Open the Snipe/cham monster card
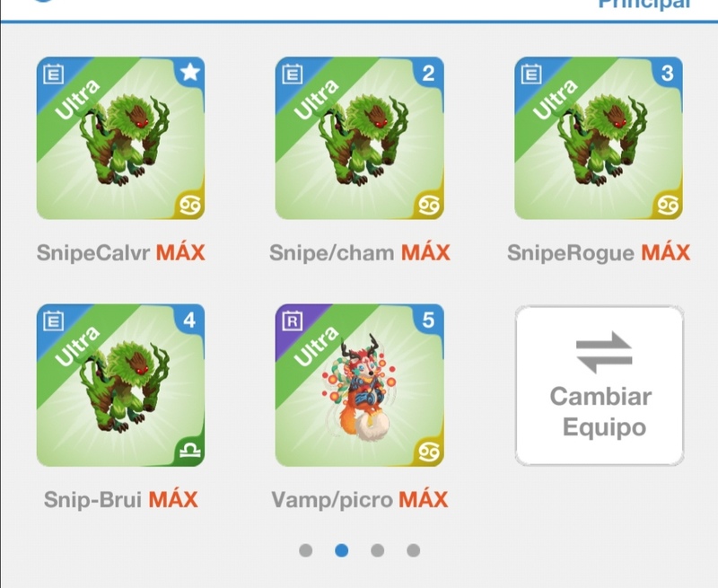The image size is (718, 588). pyautogui.click(x=360, y=138)
